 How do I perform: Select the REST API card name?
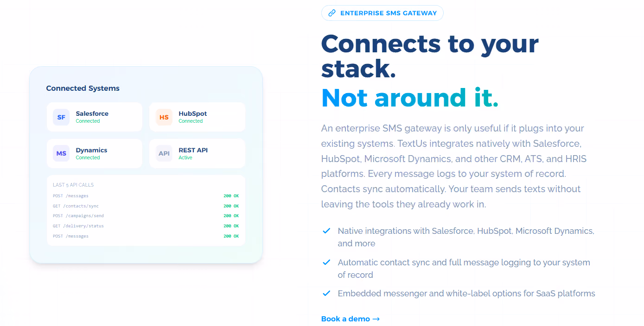(x=193, y=150)
